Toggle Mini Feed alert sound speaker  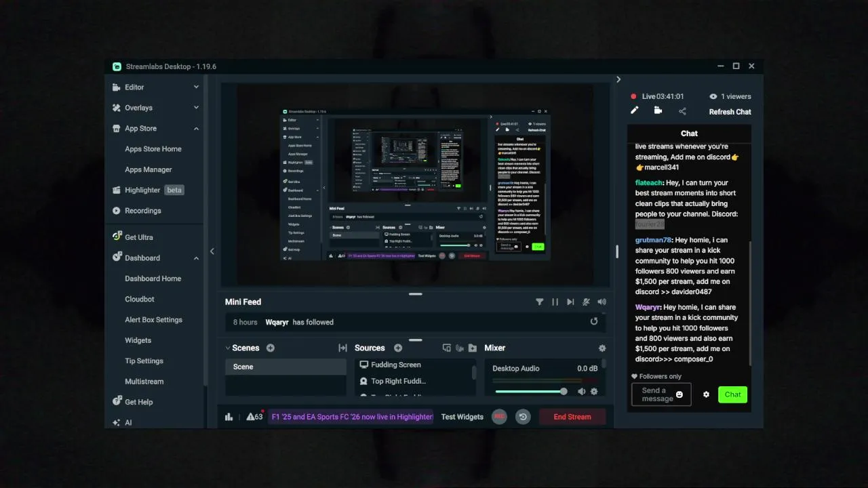tap(601, 302)
